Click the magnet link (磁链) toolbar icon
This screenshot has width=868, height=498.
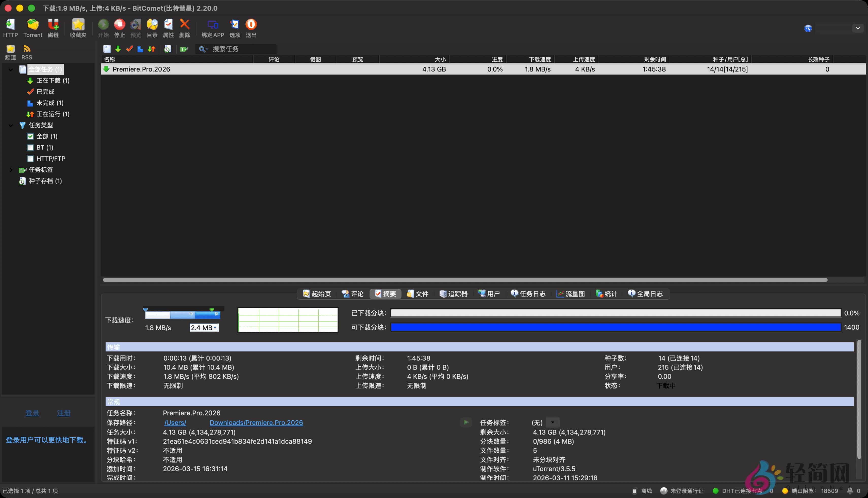53,25
